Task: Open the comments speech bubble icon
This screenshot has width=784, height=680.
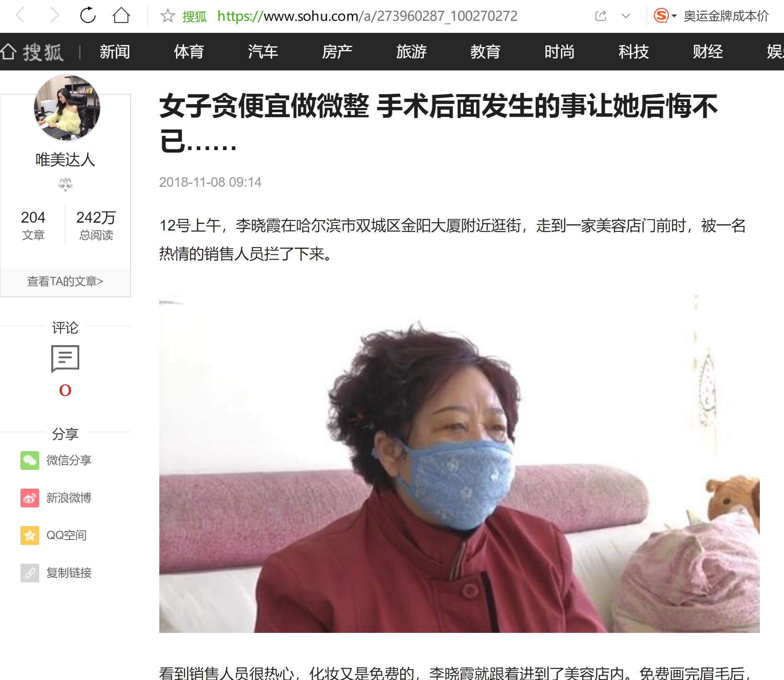Action: (65, 359)
